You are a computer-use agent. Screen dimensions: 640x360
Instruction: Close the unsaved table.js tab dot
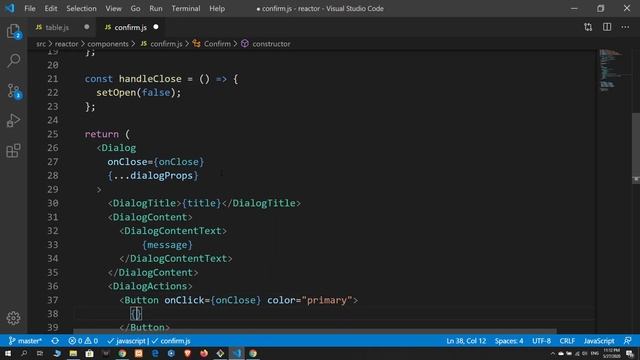[87, 27]
